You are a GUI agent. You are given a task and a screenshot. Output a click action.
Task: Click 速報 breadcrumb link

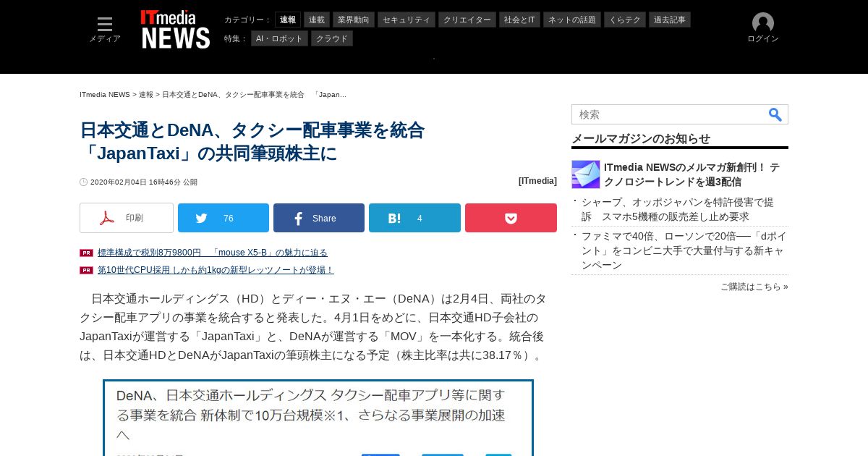[x=146, y=95]
